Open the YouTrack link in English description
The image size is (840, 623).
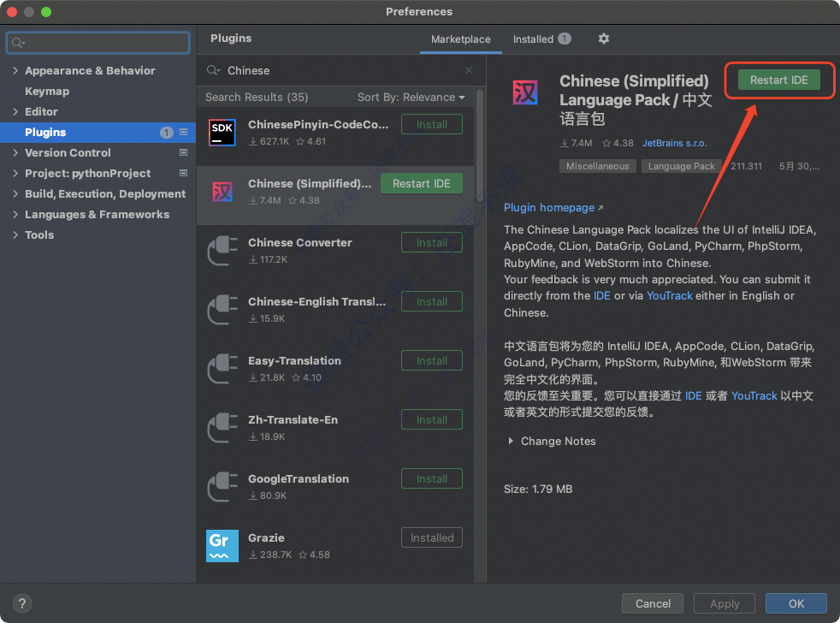pyautogui.click(x=669, y=296)
